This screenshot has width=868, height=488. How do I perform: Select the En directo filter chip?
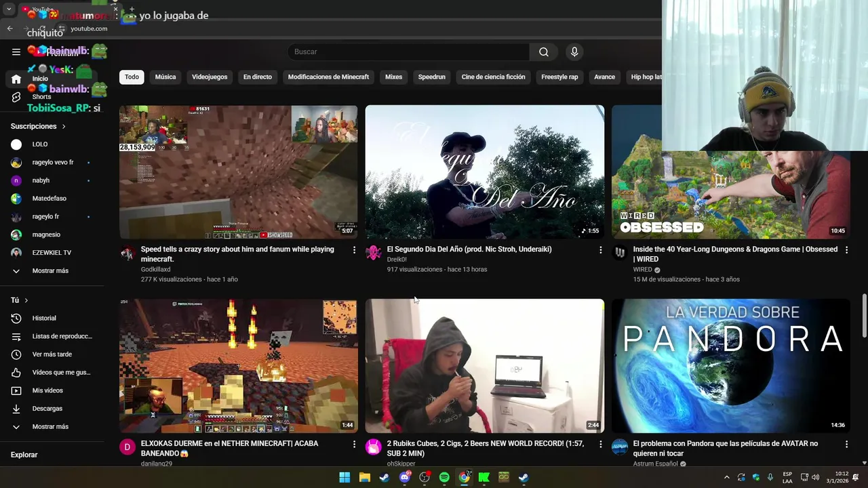(258, 77)
